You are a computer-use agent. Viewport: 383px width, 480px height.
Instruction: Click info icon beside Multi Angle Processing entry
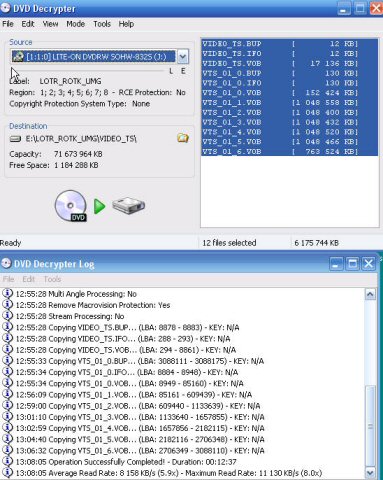click(7, 294)
